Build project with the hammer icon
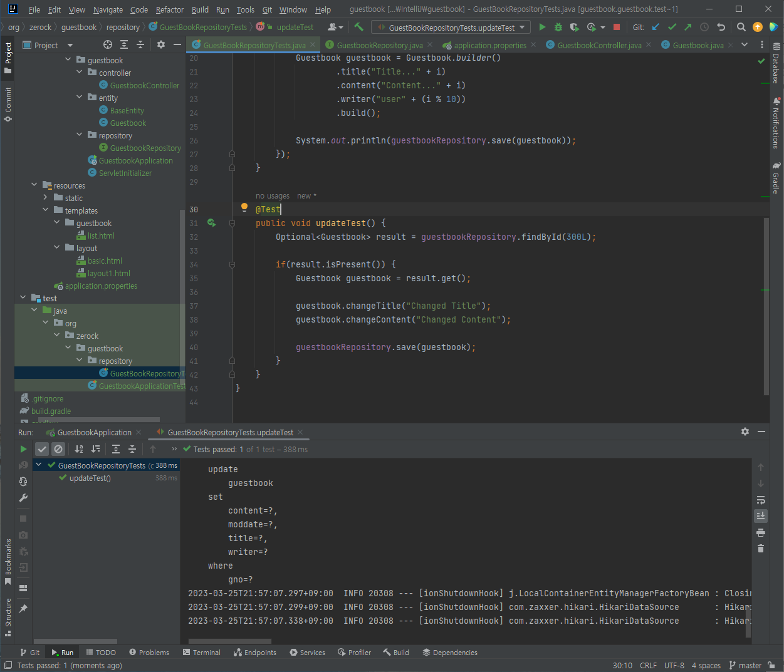784x672 pixels. point(358,27)
